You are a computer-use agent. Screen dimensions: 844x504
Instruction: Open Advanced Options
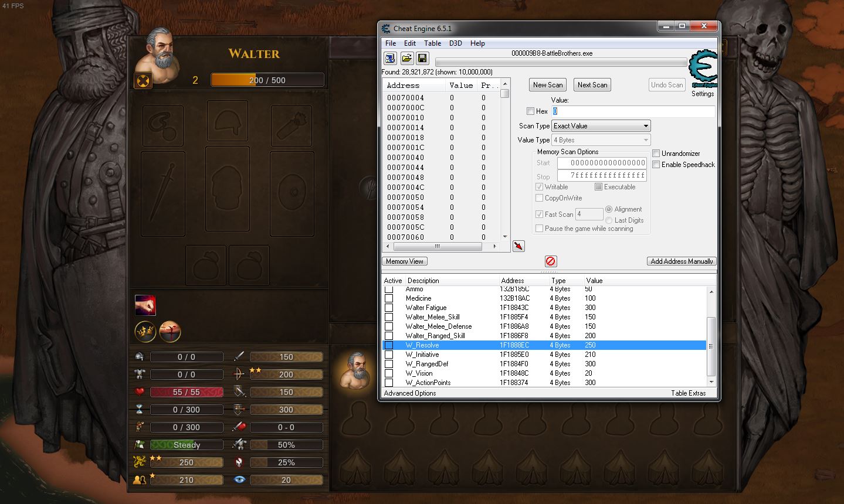pyautogui.click(x=410, y=393)
